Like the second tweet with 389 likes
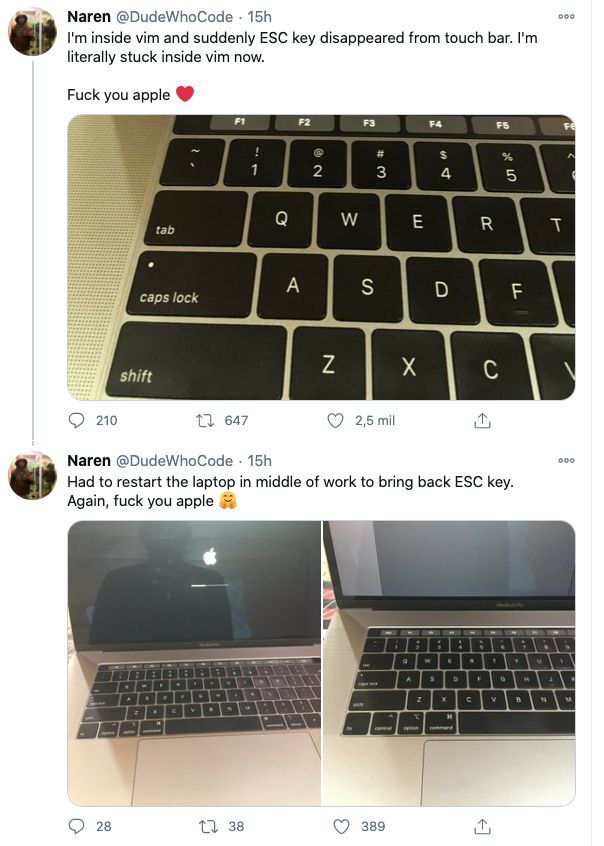 [341, 826]
